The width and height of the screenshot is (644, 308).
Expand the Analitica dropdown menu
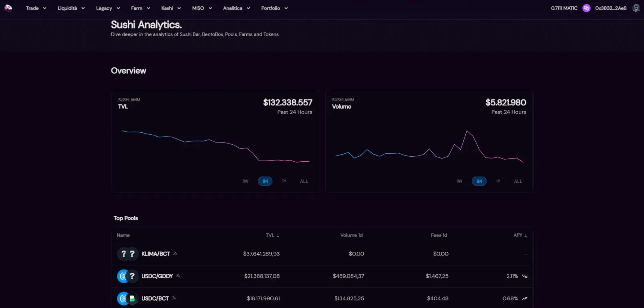pyautogui.click(x=237, y=8)
